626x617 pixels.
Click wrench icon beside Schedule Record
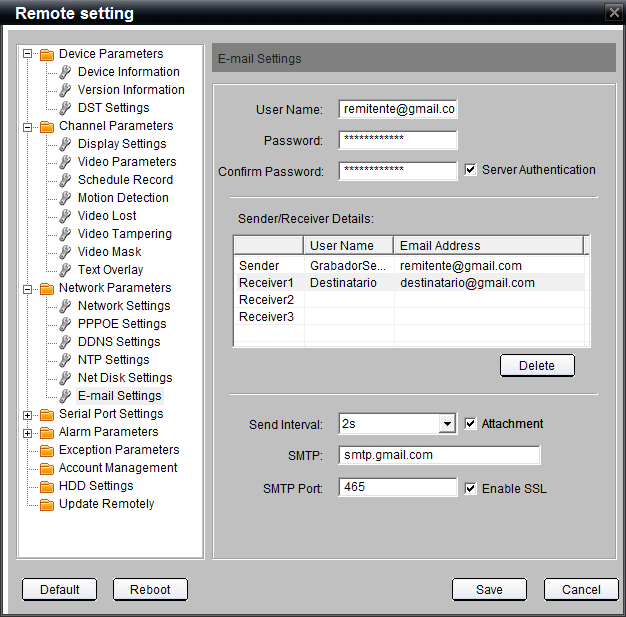click(x=65, y=180)
